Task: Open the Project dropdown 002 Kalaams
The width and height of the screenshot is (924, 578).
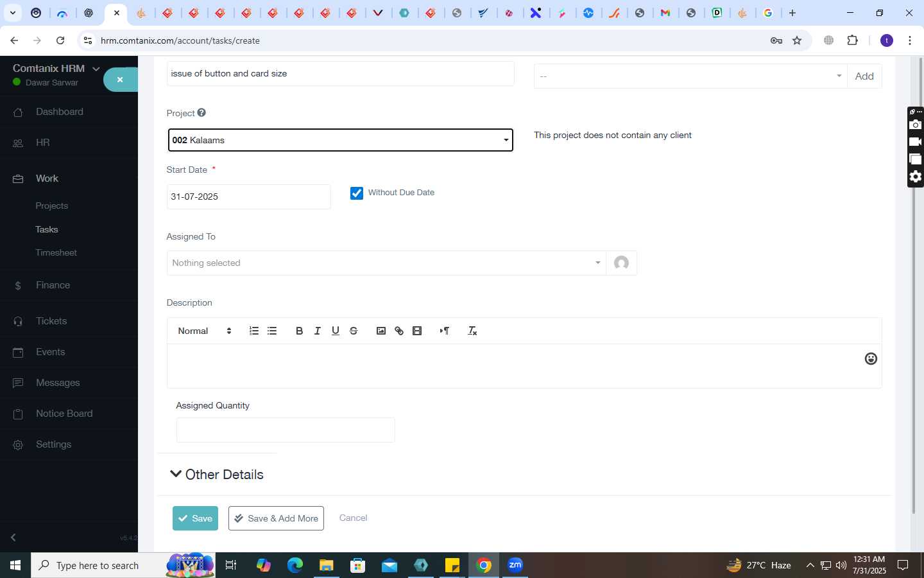Action: click(341, 140)
